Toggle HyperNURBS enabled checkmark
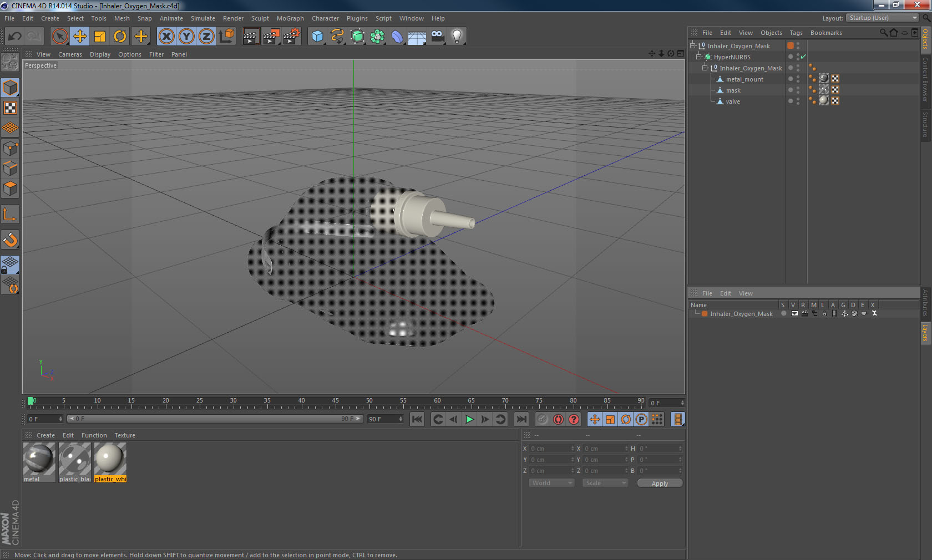 point(803,57)
